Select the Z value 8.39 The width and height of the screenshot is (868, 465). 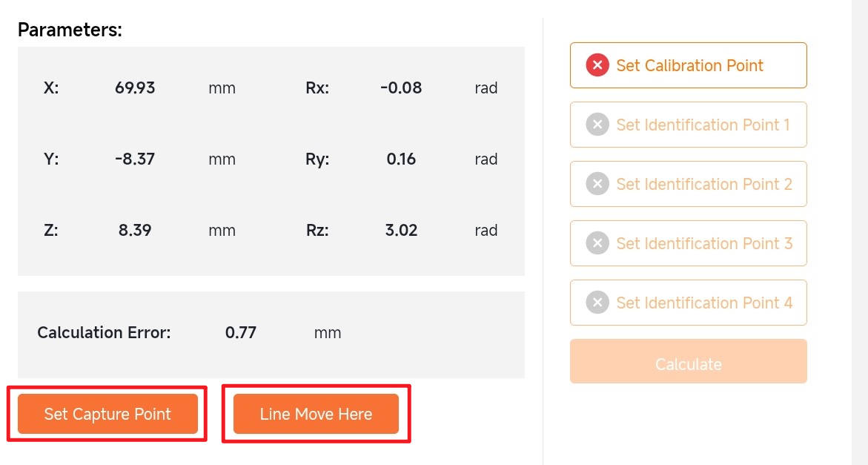pyautogui.click(x=135, y=231)
